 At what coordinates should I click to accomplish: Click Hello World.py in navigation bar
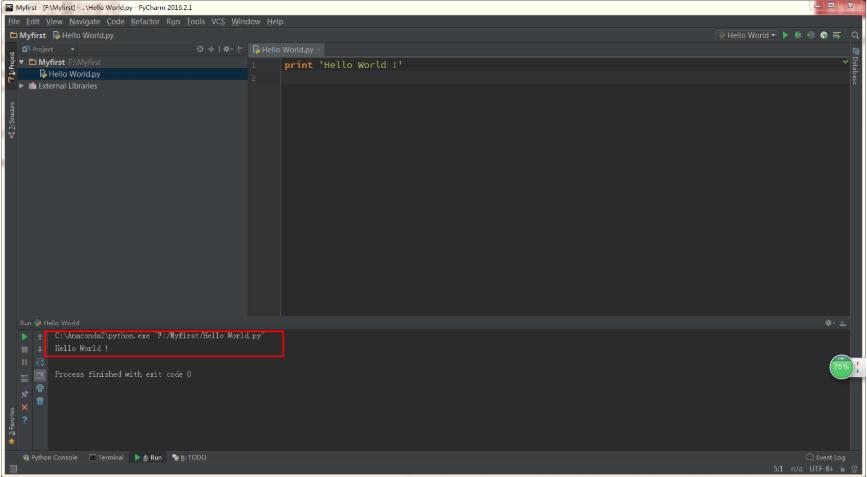[83, 35]
